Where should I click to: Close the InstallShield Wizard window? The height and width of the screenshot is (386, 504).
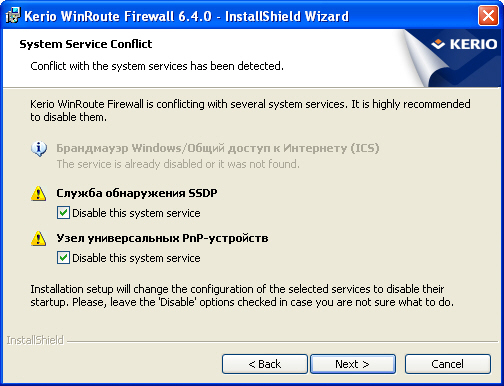click(x=488, y=15)
